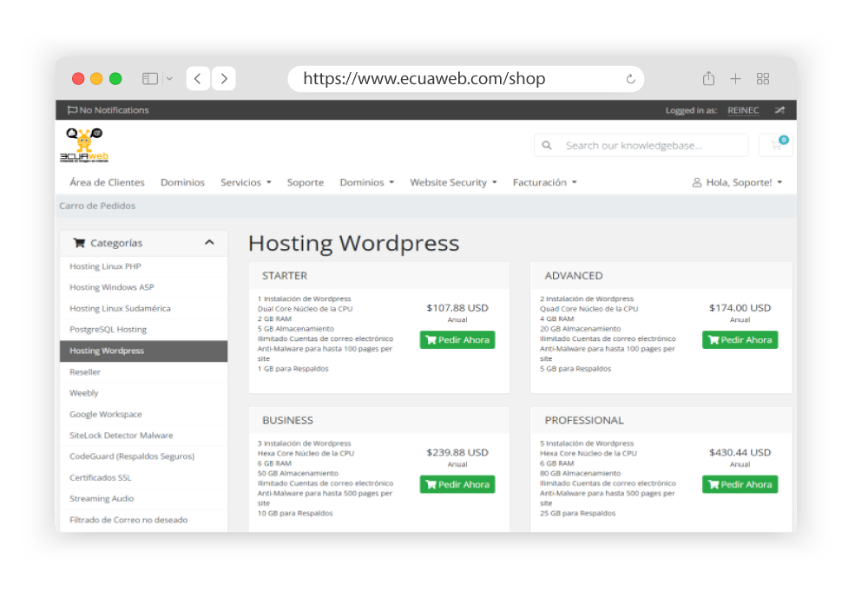
Task: Open a new browser tab with plus icon
Action: click(735, 79)
